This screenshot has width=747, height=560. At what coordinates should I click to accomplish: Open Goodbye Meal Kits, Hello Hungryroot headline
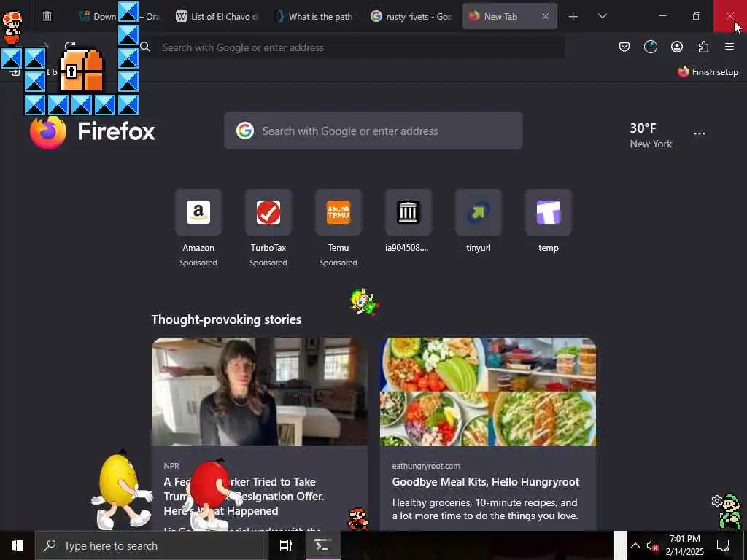(485, 482)
